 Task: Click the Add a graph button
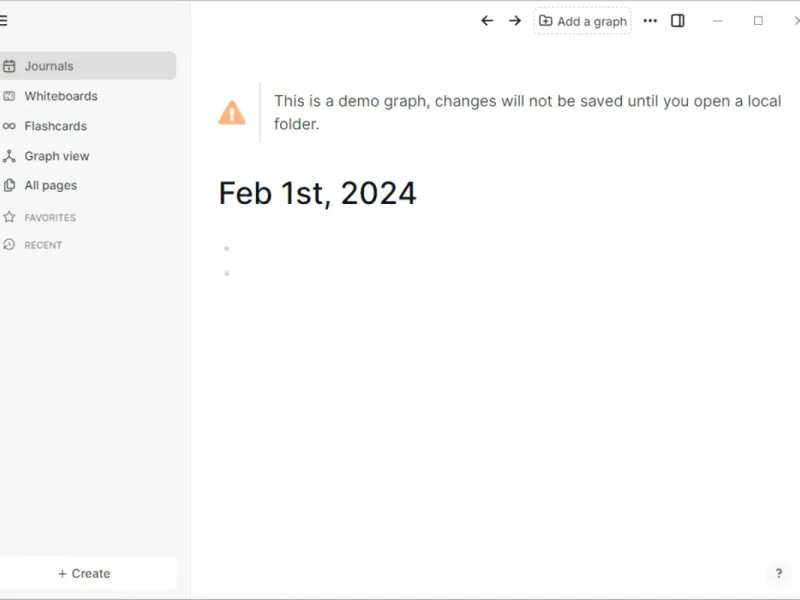[583, 21]
